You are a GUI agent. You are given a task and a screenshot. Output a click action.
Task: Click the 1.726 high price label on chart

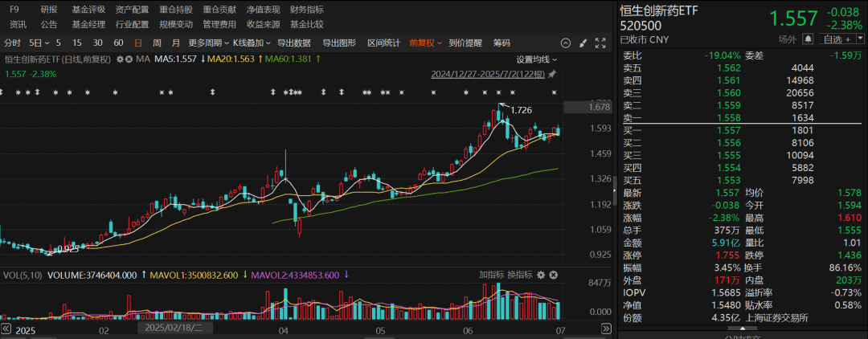pyautogui.click(x=522, y=110)
